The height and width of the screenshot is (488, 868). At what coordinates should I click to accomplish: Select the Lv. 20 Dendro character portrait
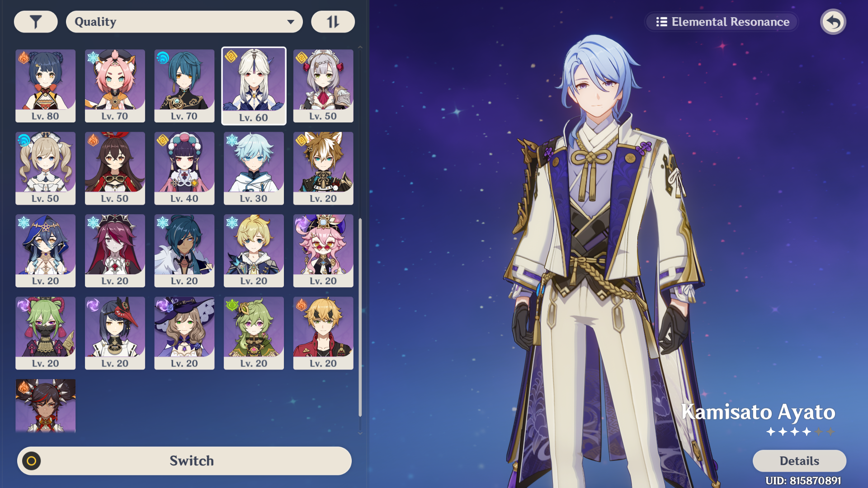tap(254, 333)
